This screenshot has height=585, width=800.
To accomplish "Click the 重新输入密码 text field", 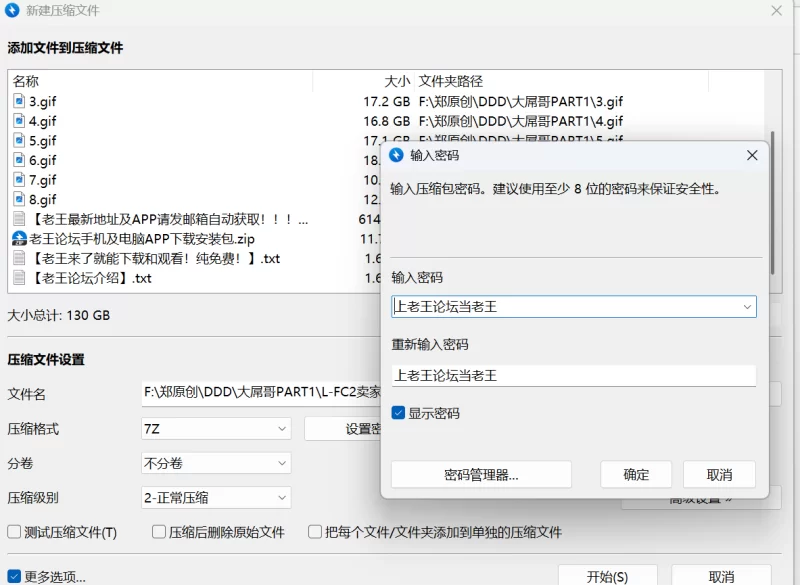I will [x=573, y=376].
